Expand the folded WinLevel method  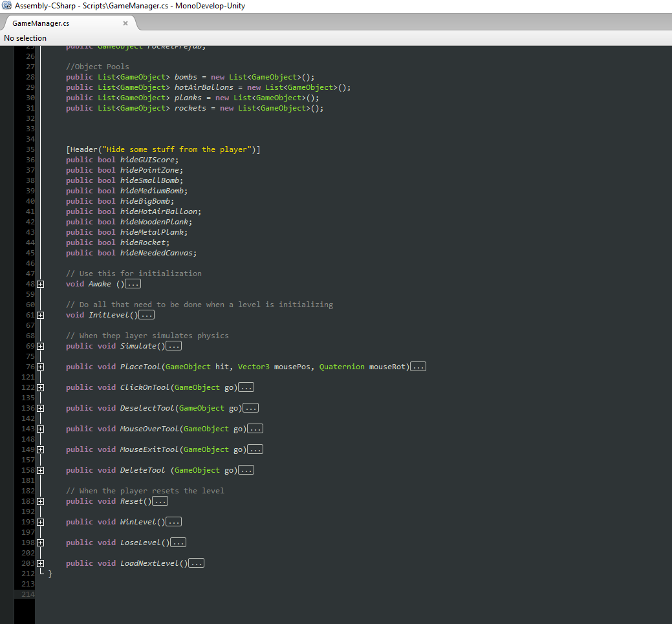40,522
